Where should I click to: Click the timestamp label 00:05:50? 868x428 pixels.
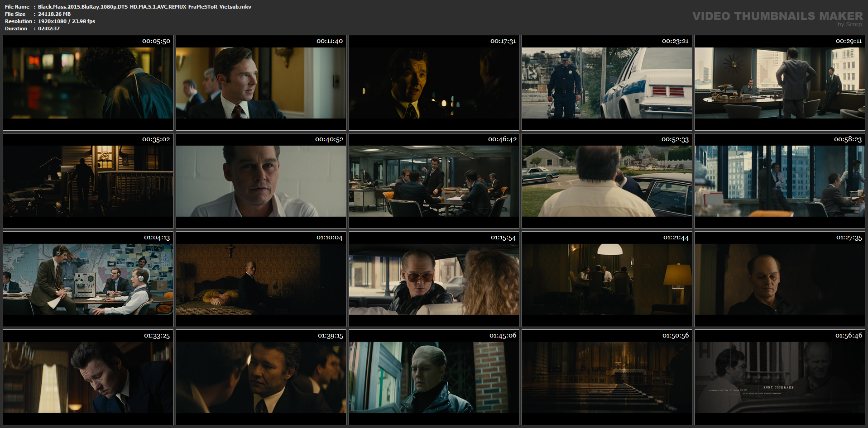(x=156, y=41)
